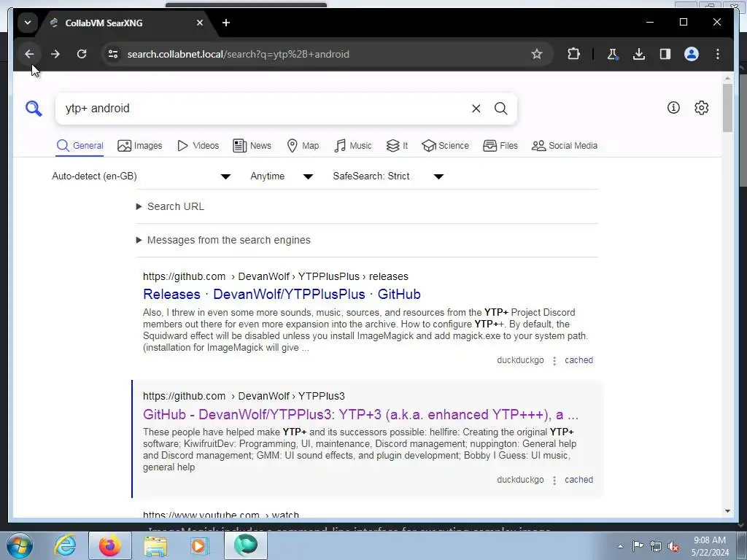Open GitHub - DevanWolf/YTPPlus3 result
This screenshot has width=747, height=560.
coord(360,414)
